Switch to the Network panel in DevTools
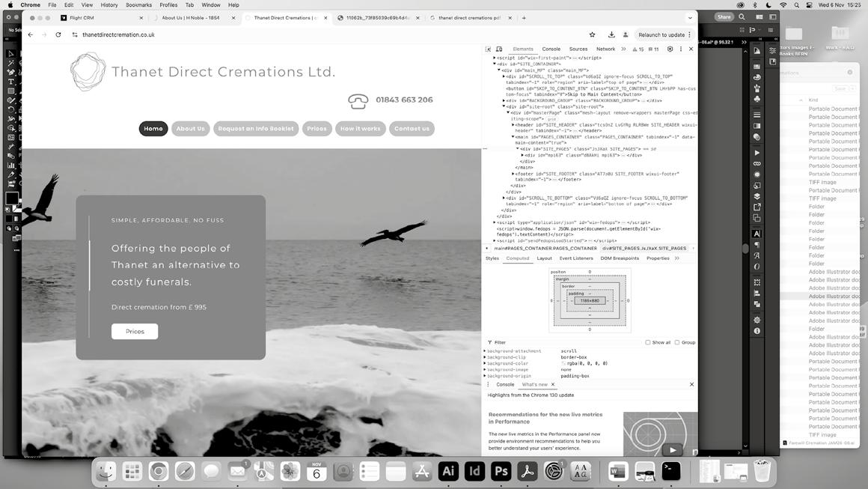The height and width of the screenshot is (489, 868). pos(605,49)
